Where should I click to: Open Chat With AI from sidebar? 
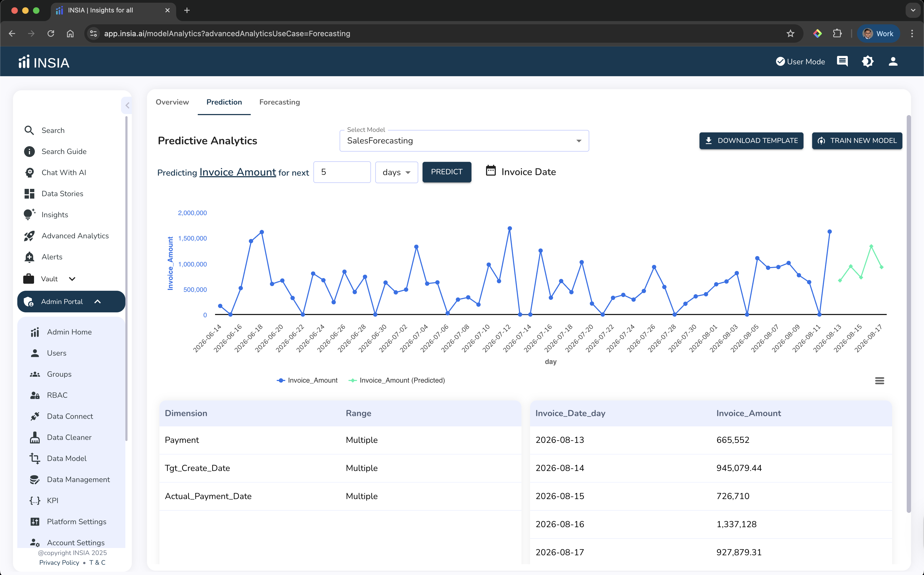click(x=63, y=172)
